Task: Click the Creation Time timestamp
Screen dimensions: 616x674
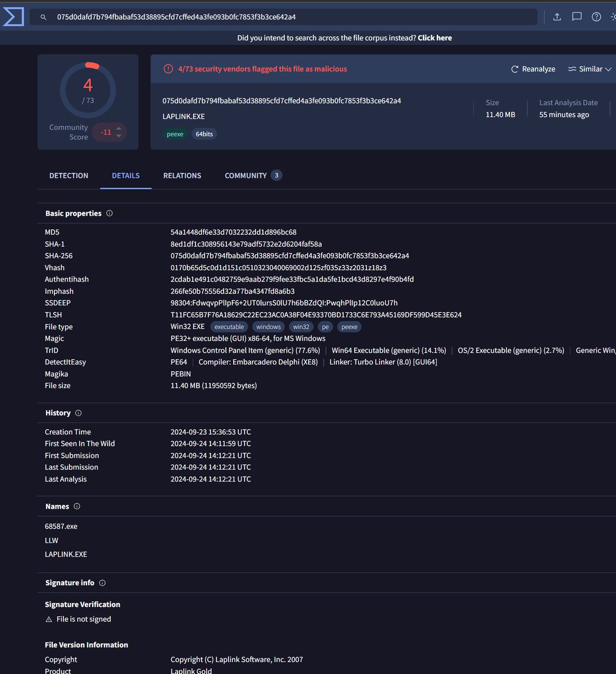Action: [x=211, y=432]
